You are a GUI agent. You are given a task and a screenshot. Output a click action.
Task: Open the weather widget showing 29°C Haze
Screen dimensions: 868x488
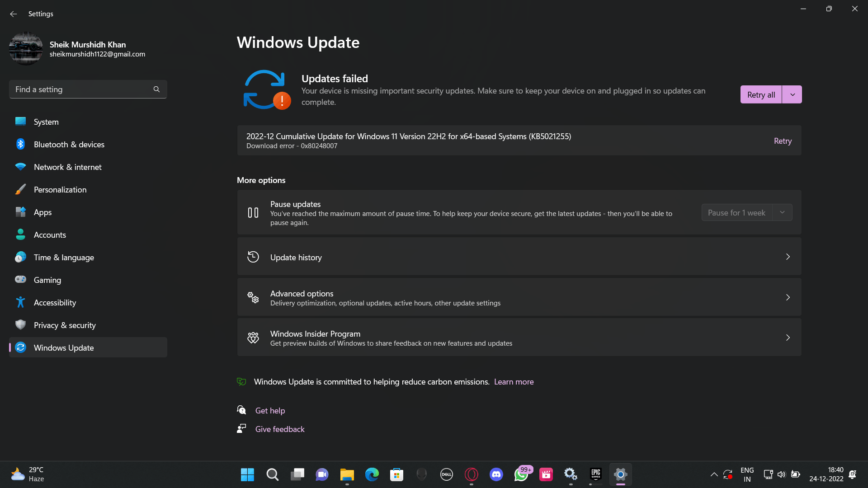click(27, 474)
